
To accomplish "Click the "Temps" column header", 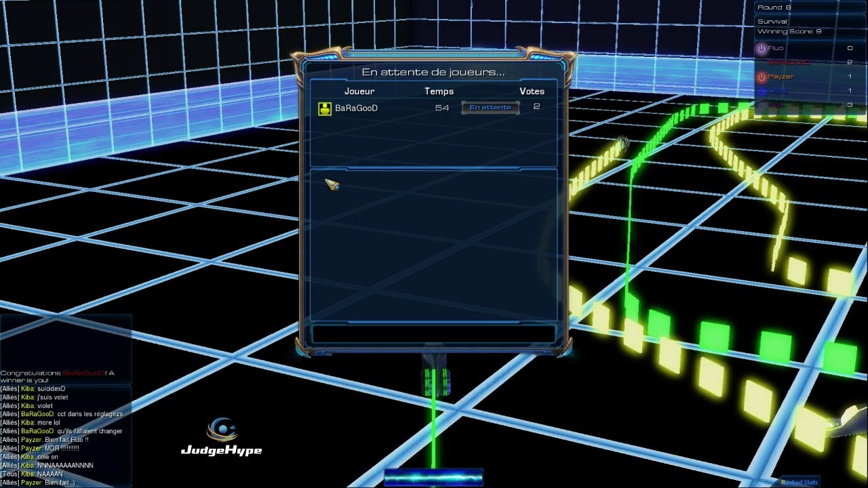I will (439, 91).
